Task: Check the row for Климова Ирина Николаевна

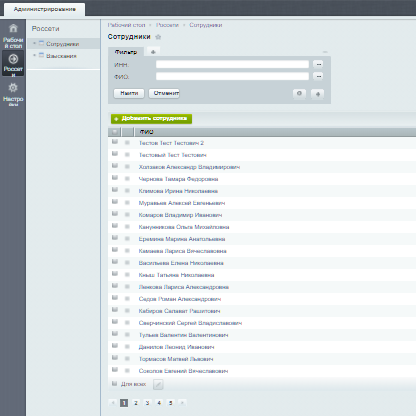Action: click(x=115, y=190)
